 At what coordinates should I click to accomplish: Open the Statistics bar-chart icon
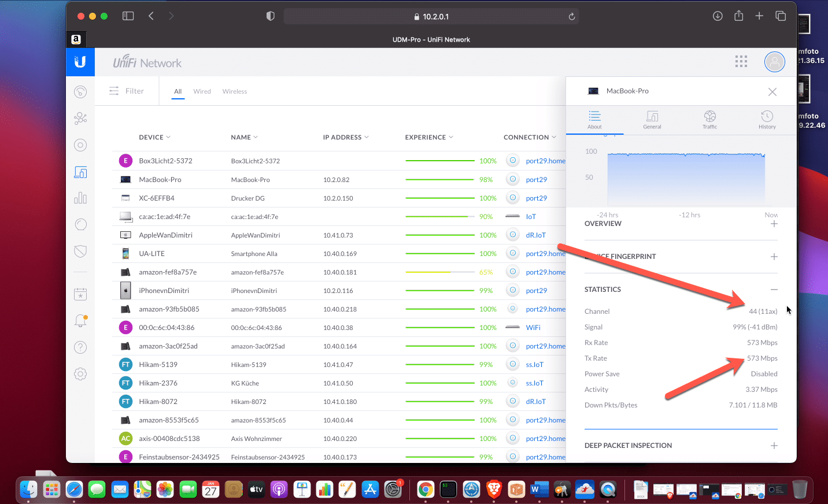[x=80, y=198]
